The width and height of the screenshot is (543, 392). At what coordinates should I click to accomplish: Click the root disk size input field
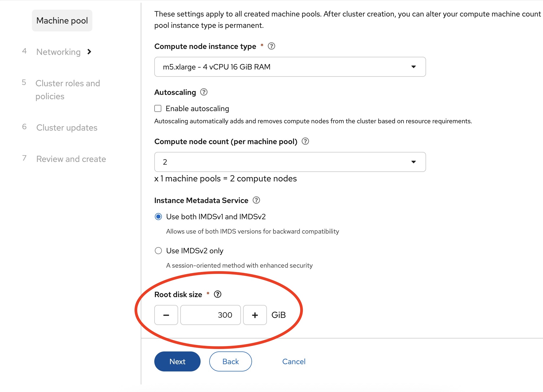tap(210, 315)
